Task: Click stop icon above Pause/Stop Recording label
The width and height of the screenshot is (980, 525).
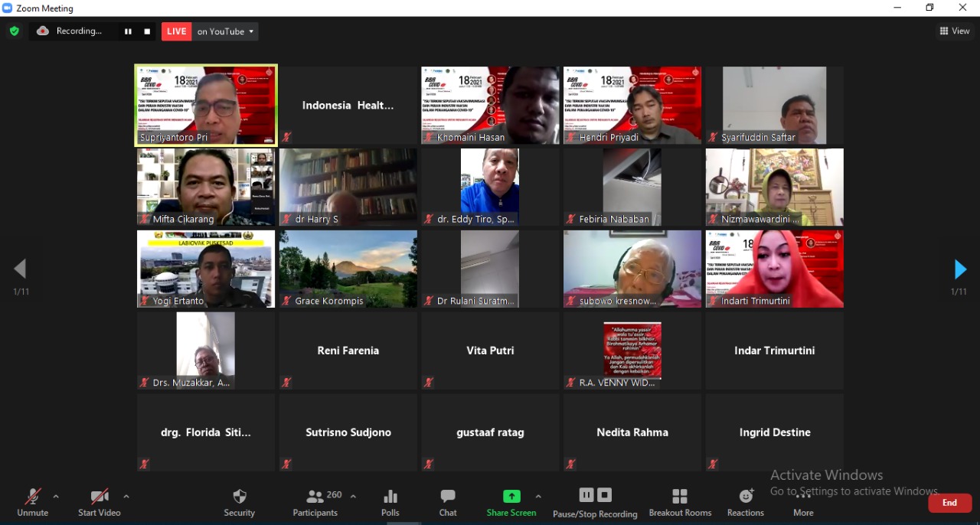Action: click(604, 495)
